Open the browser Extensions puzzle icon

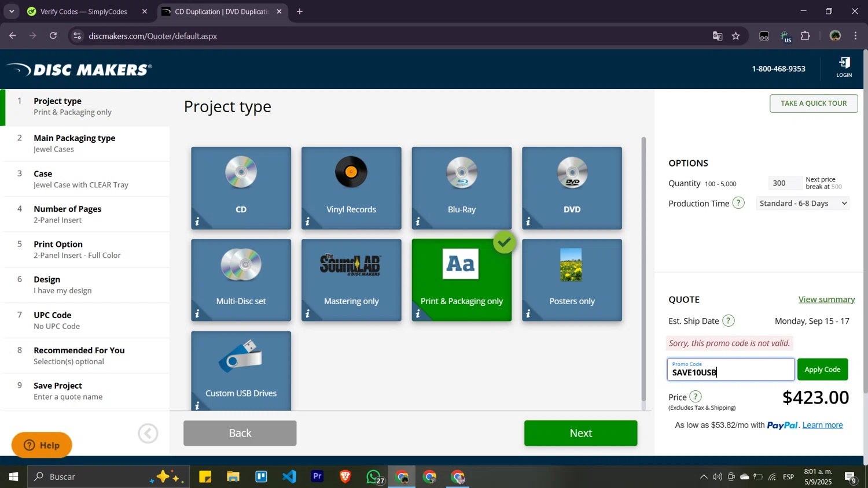point(806,36)
